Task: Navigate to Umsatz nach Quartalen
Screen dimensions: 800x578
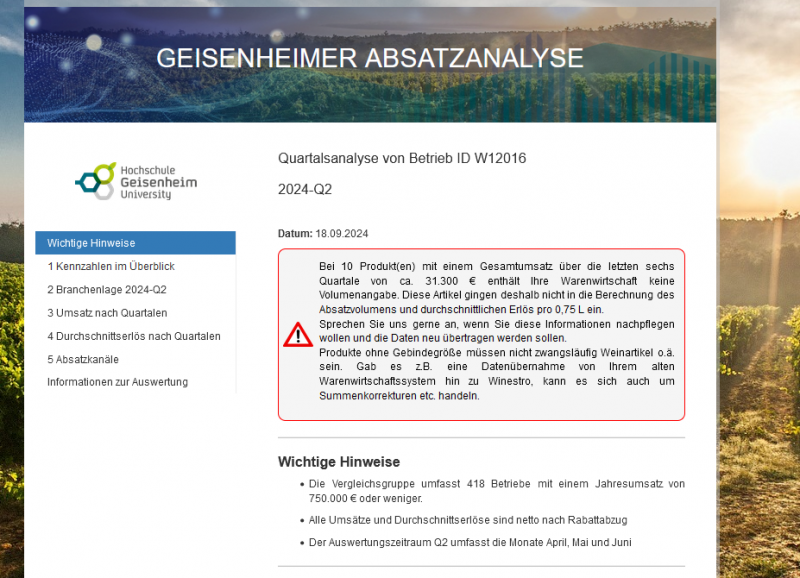Action: (107, 313)
